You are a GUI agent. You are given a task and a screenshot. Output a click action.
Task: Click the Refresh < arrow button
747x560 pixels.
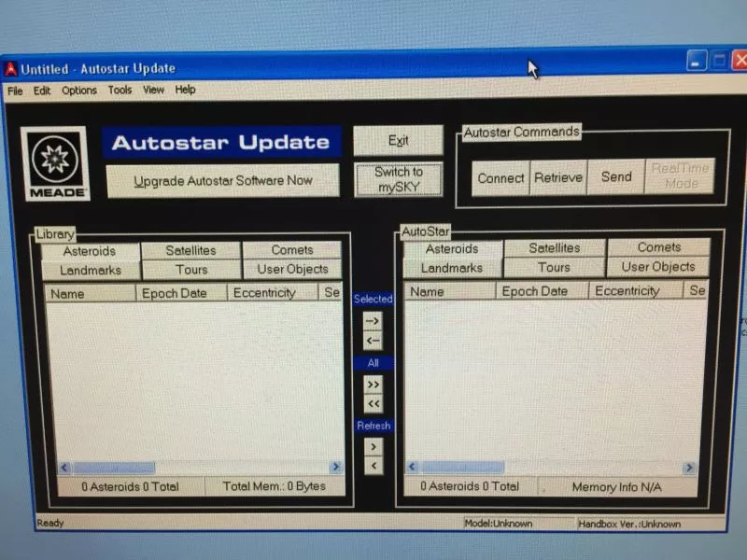pos(374,466)
